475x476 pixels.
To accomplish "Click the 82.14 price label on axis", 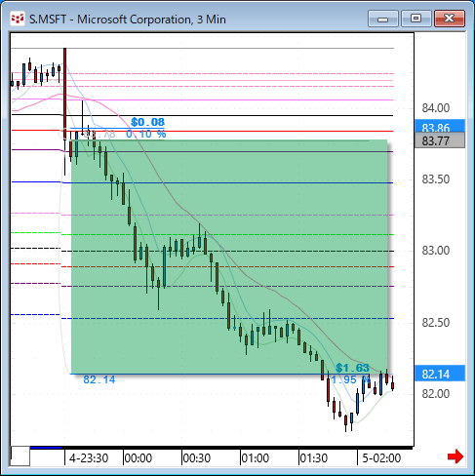I will [x=440, y=374].
